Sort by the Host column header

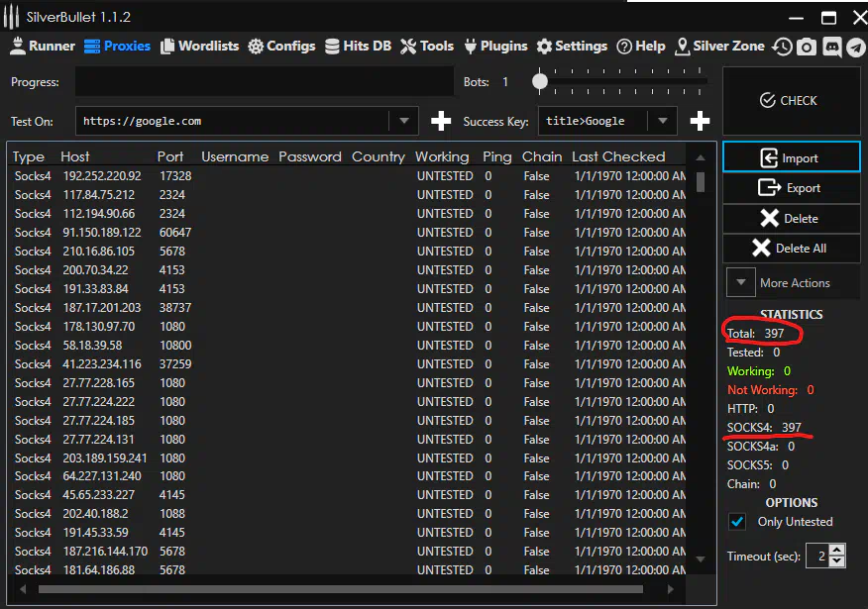coord(74,157)
